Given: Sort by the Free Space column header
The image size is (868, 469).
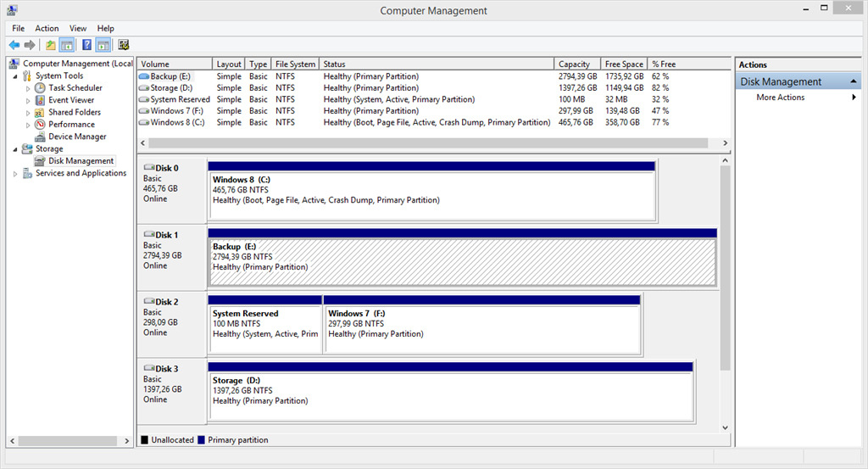Looking at the screenshot, I should pos(624,64).
